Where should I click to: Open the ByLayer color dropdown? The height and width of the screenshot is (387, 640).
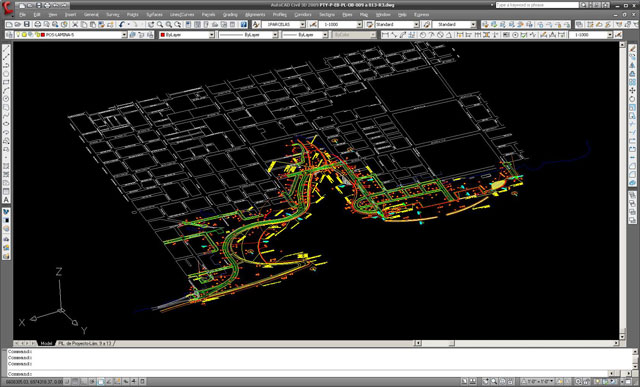[211, 35]
